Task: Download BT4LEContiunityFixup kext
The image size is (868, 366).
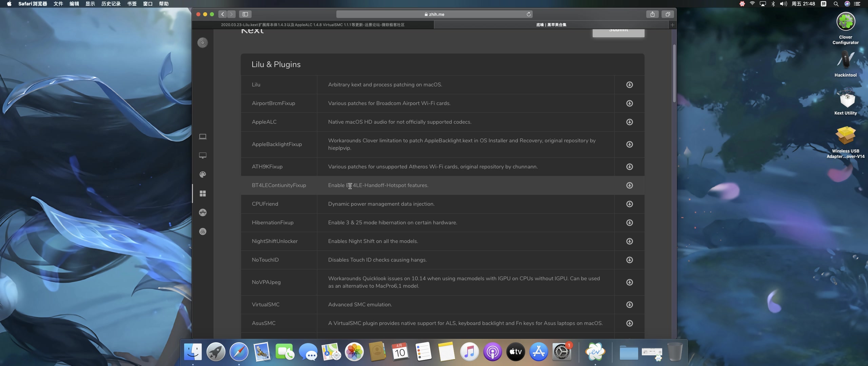Action: click(x=629, y=185)
